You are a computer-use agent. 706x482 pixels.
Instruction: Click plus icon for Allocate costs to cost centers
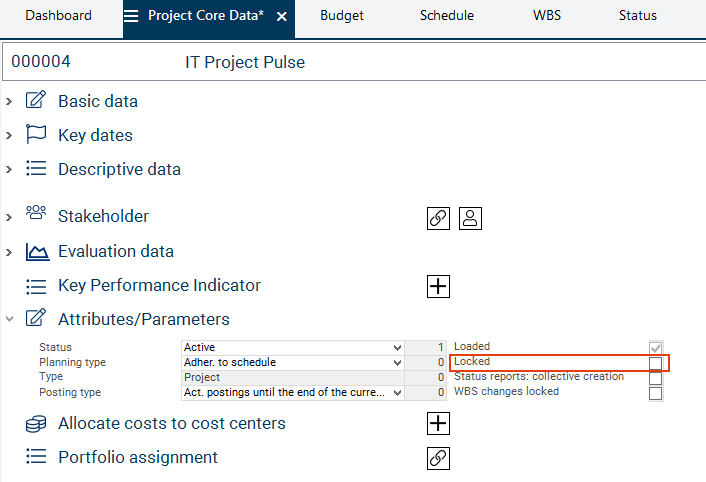pos(438,424)
